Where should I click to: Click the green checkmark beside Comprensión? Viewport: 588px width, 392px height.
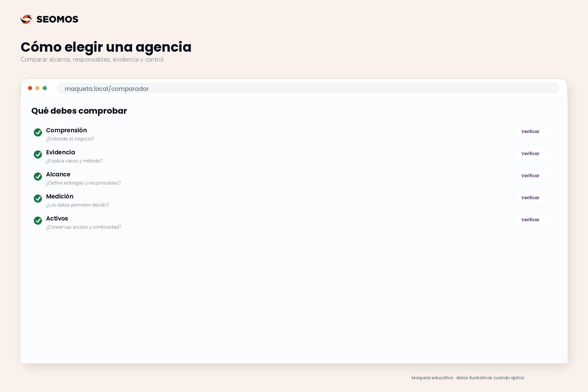pyautogui.click(x=38, y=132)
